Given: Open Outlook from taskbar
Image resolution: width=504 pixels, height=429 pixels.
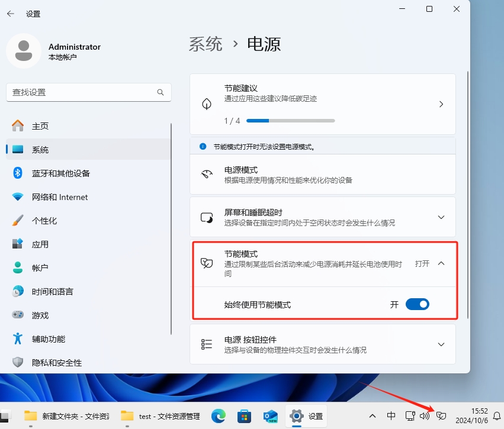Looking at the screenshot, I should (x=270, y=416).
